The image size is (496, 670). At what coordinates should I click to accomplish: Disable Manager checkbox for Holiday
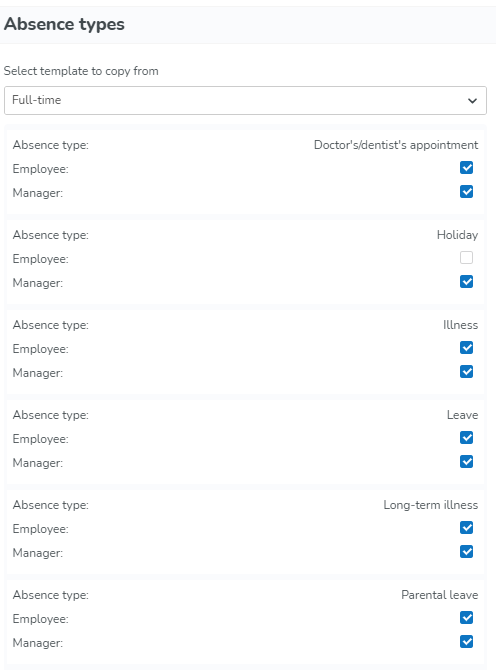pos(467,282)
